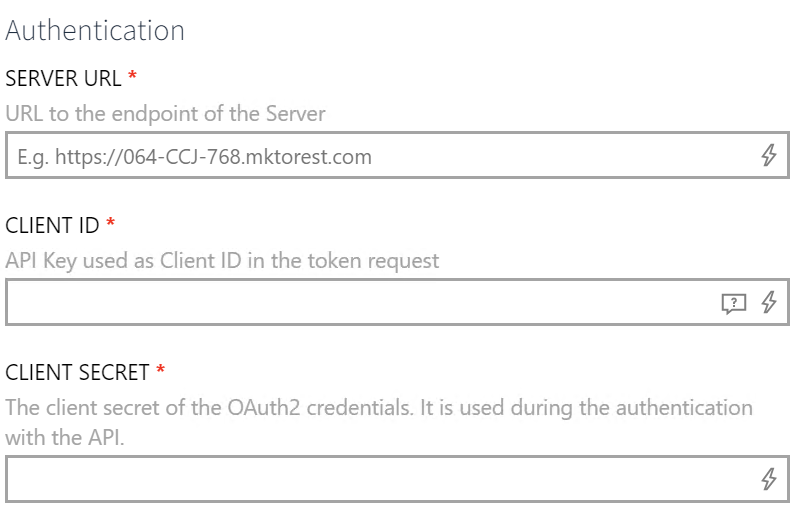Click the 'API Key used as Client ID' description
Image resolution: width=798 pixels, height=518 pixels.
coord(222,261)
